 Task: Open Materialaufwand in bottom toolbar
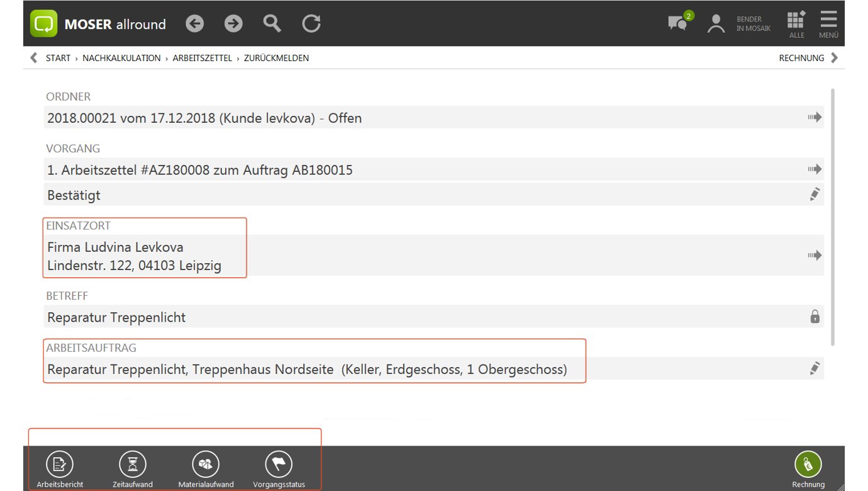[x=206, y=465]
